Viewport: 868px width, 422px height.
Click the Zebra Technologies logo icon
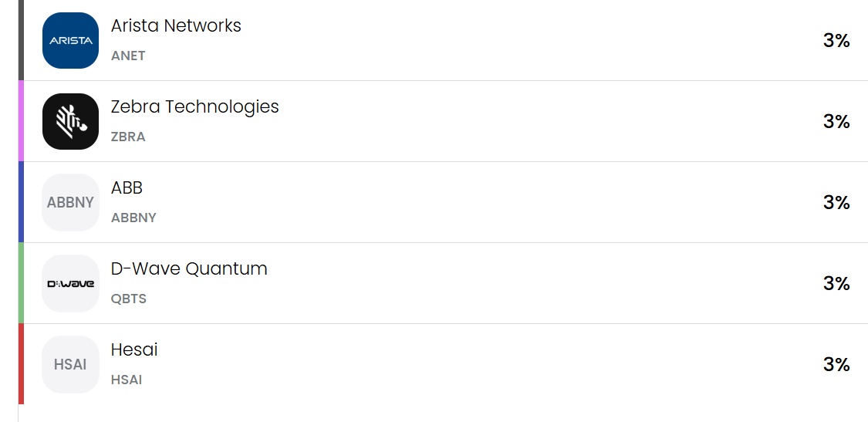coord(70,121)
